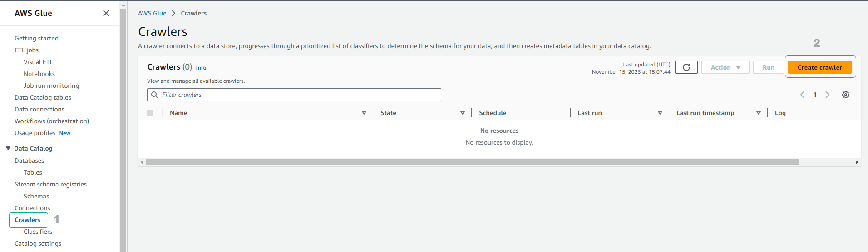The height and width of the screenshot is (252, 868).
Task: Click the Filter crawlers search field
Action: [294, 95]
